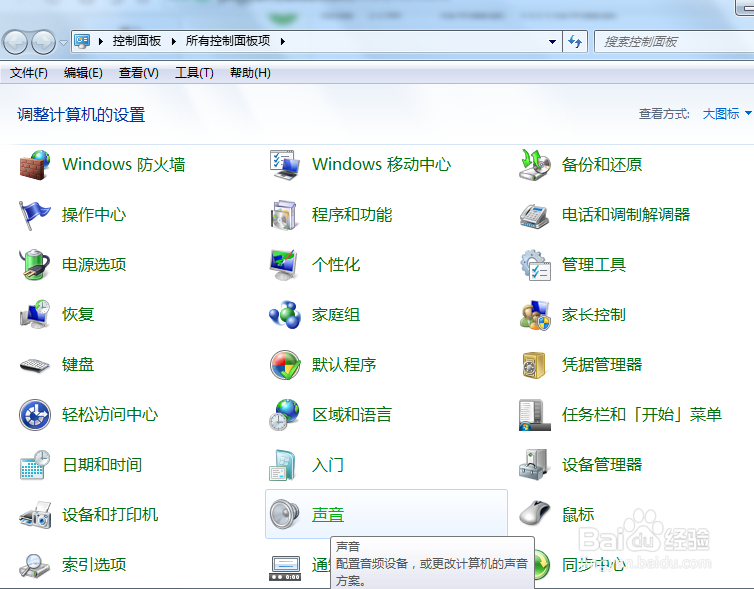The image size is (754, 589).
Task: Open the Windows 移动中心 laptop icon
Action: click(285, 164)
